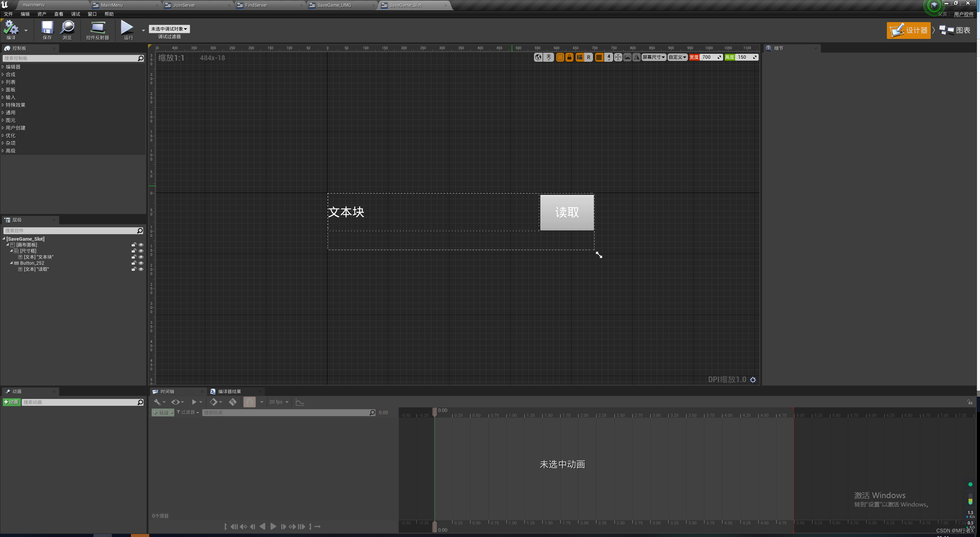Toggle the layout lock padlock icon
Viewport: 980px width, 537px height.
569,57
